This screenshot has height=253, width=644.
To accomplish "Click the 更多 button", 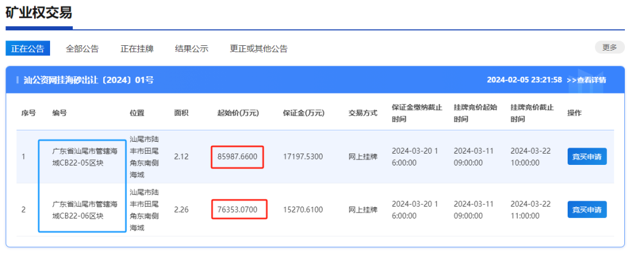I will [609, 48].
